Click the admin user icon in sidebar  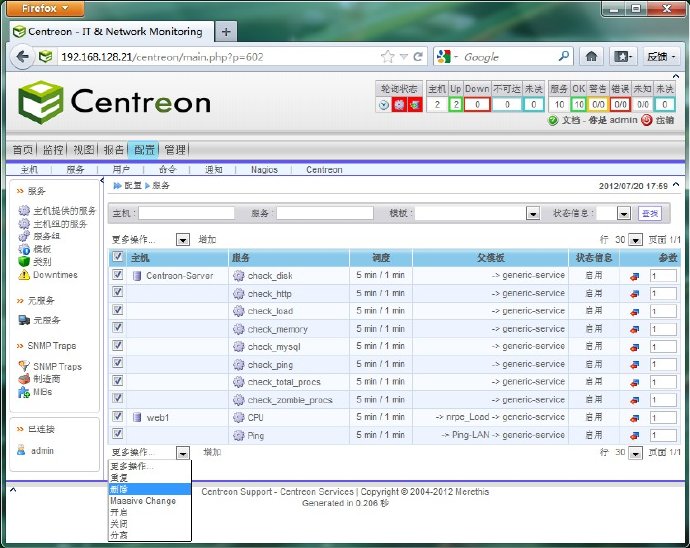point(21,450)
